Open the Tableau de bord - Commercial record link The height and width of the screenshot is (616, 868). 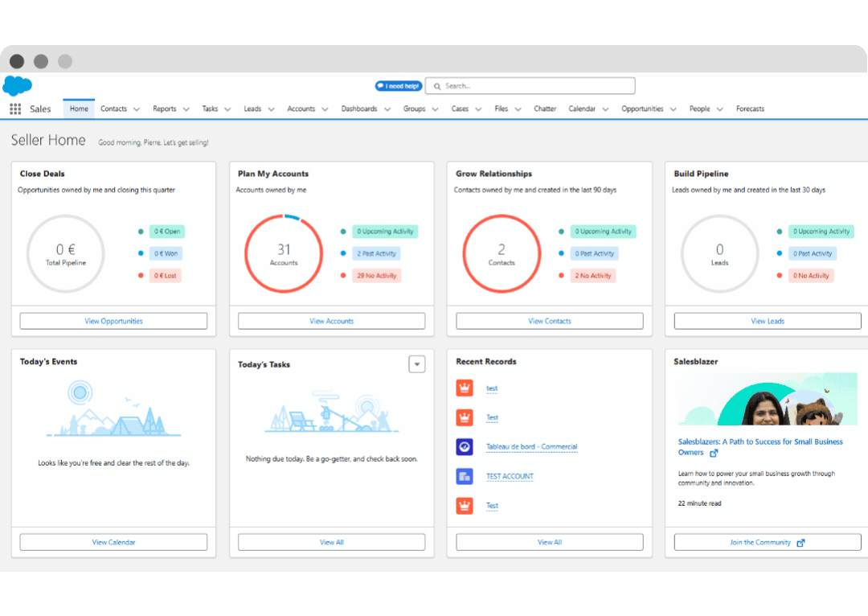tap(531, 447)
